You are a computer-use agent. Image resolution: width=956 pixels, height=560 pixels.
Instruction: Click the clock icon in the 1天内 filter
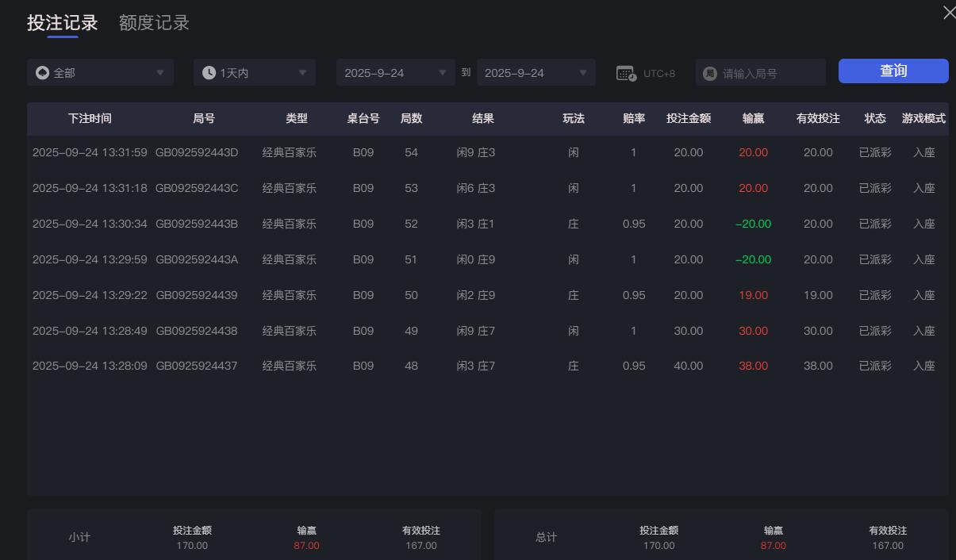coord(209,71)
